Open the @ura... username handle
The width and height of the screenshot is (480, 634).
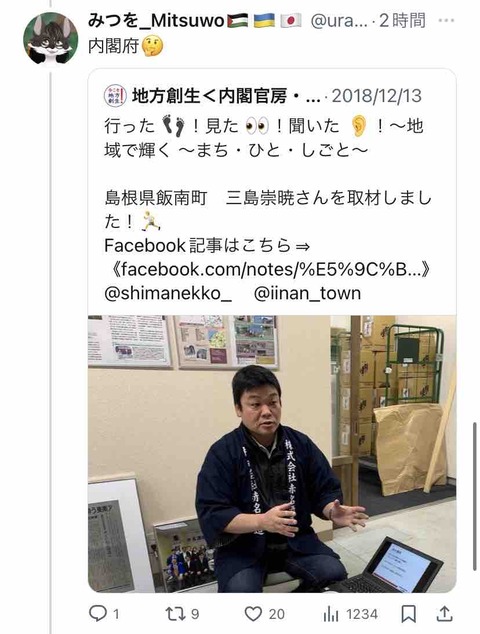tap(339, 21)
